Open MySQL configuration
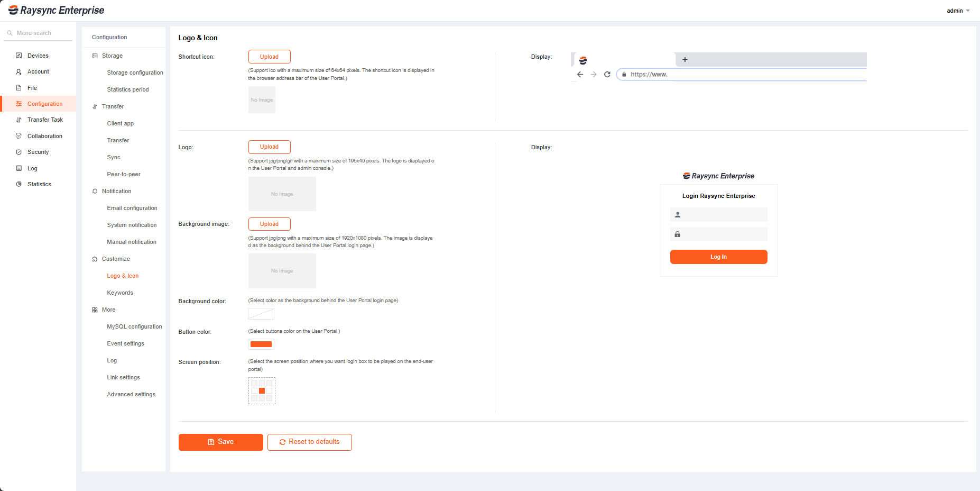 click(x=134, y=326)
